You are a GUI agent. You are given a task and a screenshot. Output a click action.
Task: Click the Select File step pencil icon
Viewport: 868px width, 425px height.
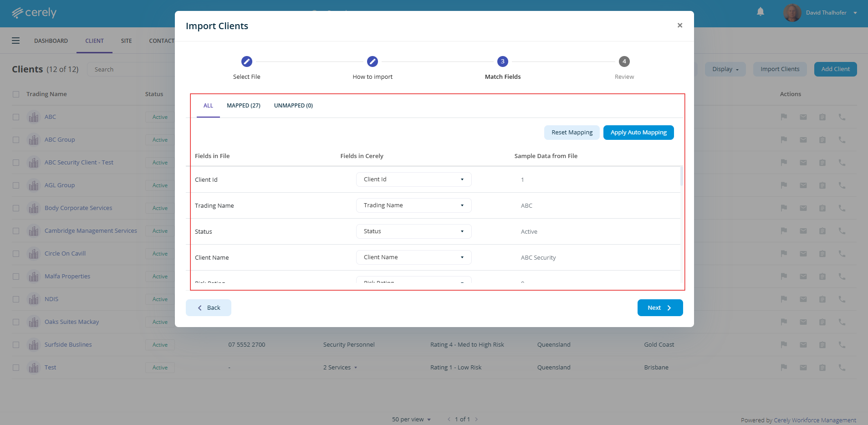click(246, 61)
